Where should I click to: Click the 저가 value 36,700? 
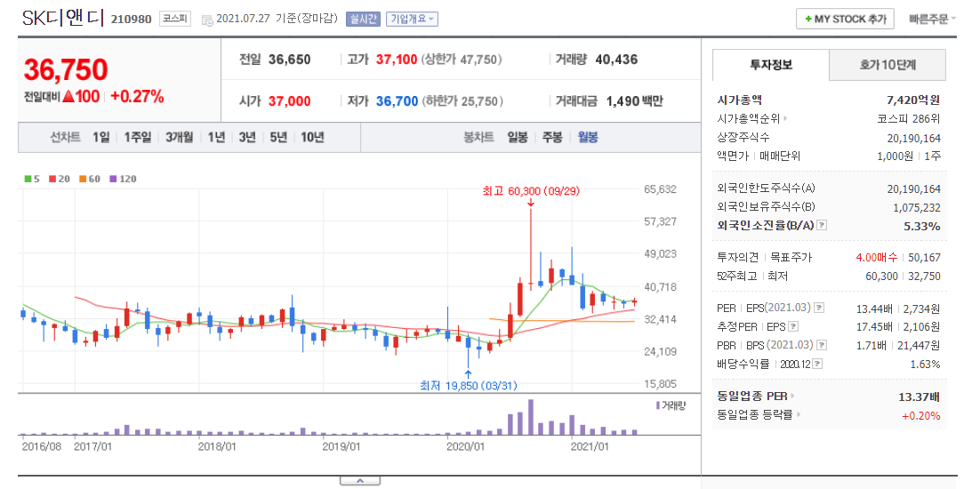[x=397, y=101]
